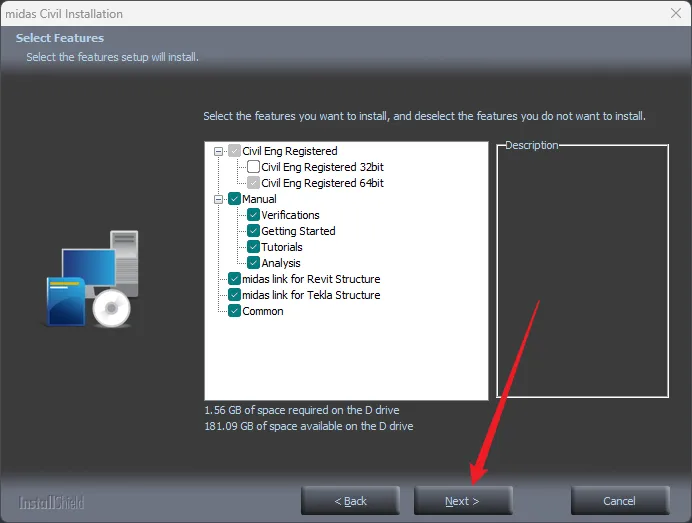The width and height of the screenshot is (692, 523).
Task: Select the Manual tree label
Action: (x=259, y=199)
